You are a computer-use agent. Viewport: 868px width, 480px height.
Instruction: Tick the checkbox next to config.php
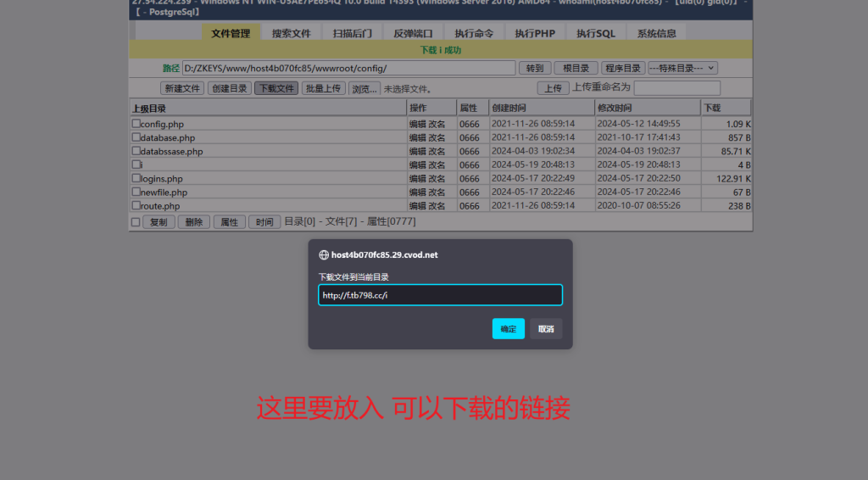[136, 124]
